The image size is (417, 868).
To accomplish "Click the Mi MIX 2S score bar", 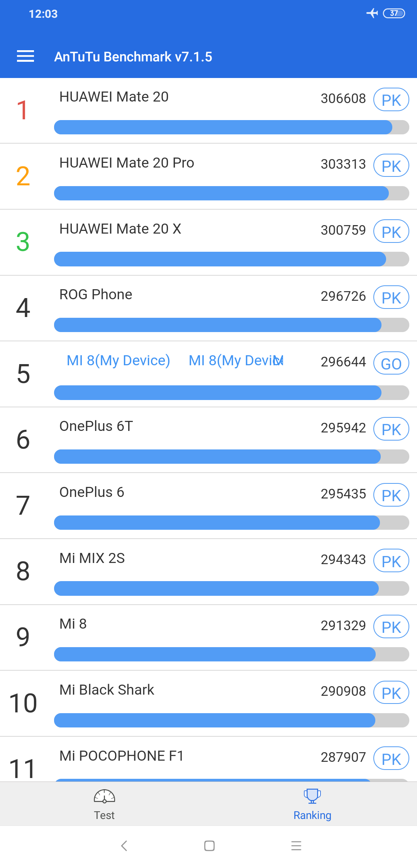I will click(232, 588).
